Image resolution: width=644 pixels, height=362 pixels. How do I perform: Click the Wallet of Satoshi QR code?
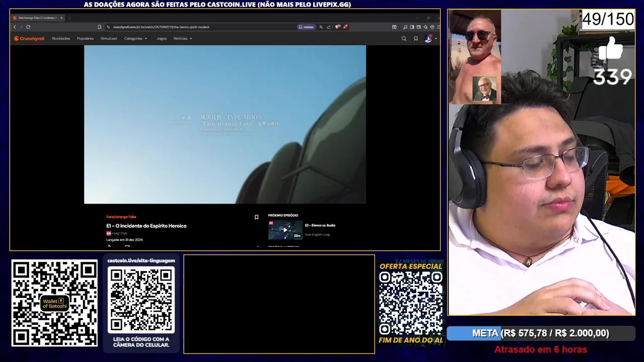[54, 303]
